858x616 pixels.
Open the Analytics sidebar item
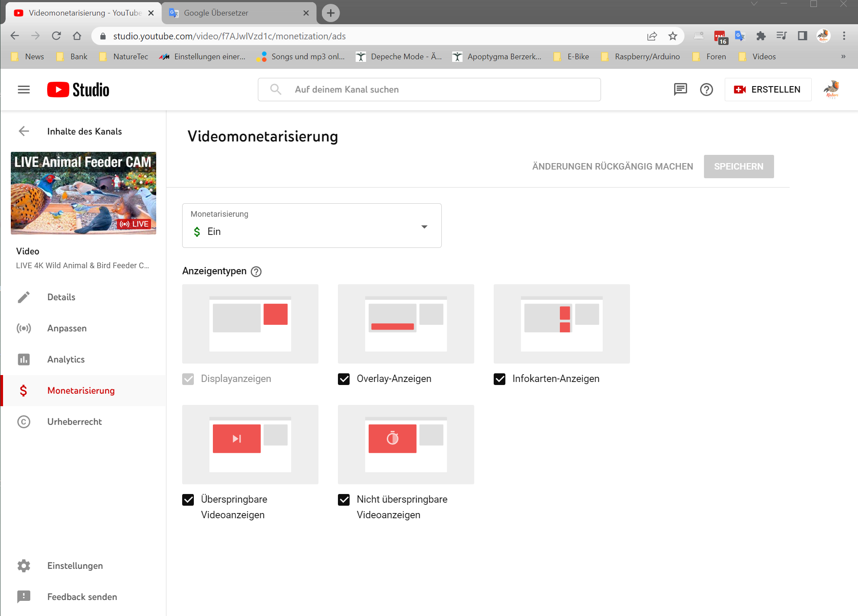coord(66,359)
